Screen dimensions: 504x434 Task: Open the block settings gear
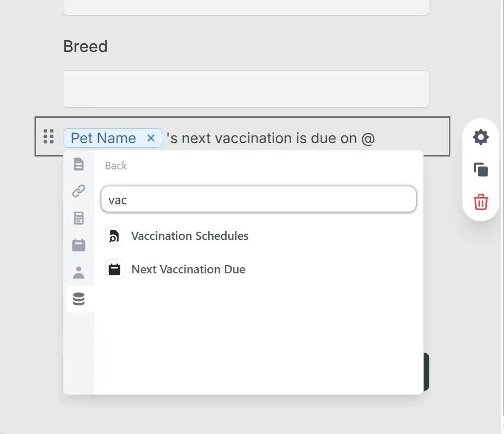[480, 137]
